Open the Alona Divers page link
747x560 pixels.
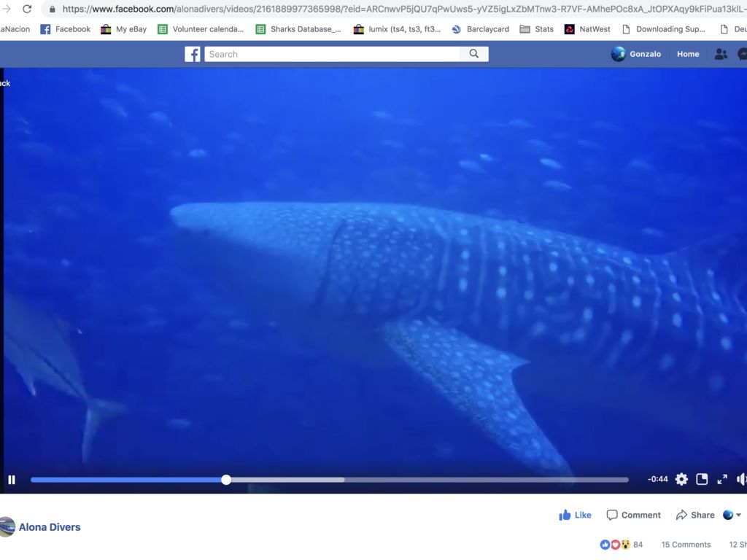pyautogui.click(x=50, y=527)
